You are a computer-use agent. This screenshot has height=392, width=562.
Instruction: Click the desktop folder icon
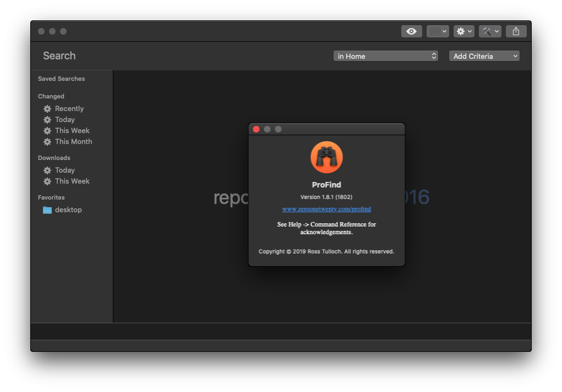pyautogui.click(x=47, y=210)
